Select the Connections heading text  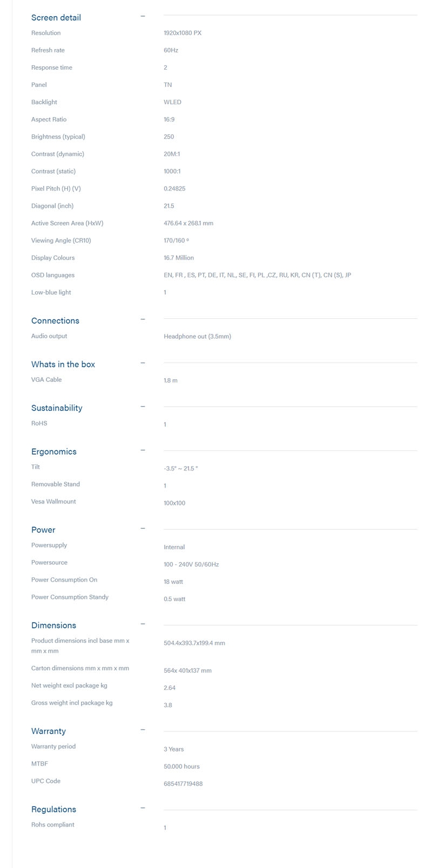tap(55, 321)
